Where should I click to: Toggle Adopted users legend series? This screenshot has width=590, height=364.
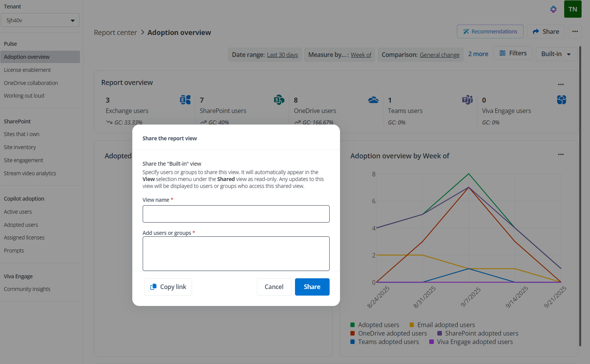point(375,325)
